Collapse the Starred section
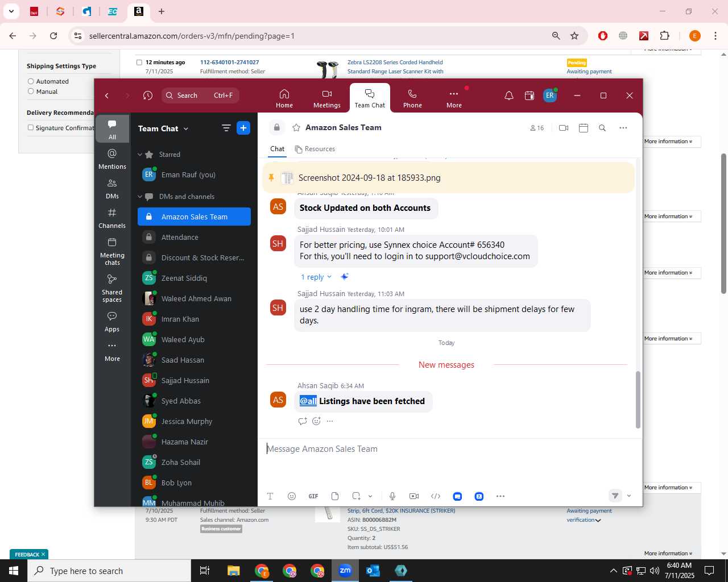Image resolution: width=728 pixels, height=582 pixels. tap(140, 155)
